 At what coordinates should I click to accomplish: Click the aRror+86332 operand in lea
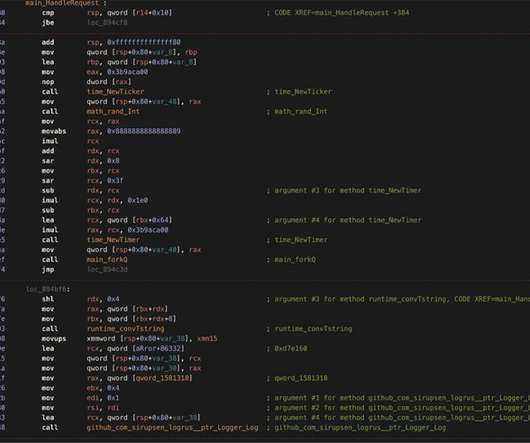(160, 348)
